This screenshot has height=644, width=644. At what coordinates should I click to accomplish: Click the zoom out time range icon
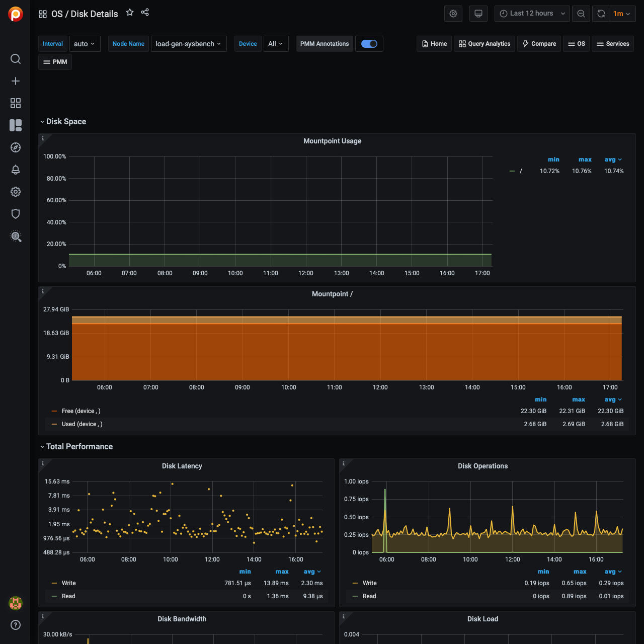[581, 14]
